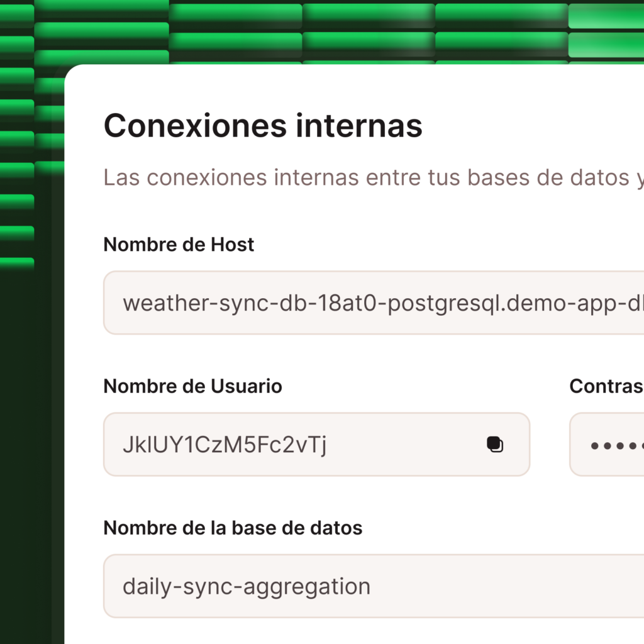The image size is (644, 644).
Task: Click the Contraseña field label
Action: coord(606,386)
